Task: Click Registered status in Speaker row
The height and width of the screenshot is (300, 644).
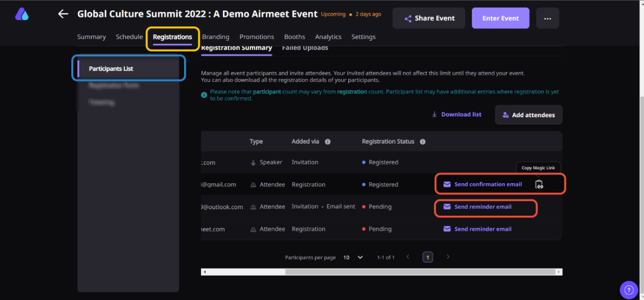Action: pyautogui.click(x=381, y=162)
